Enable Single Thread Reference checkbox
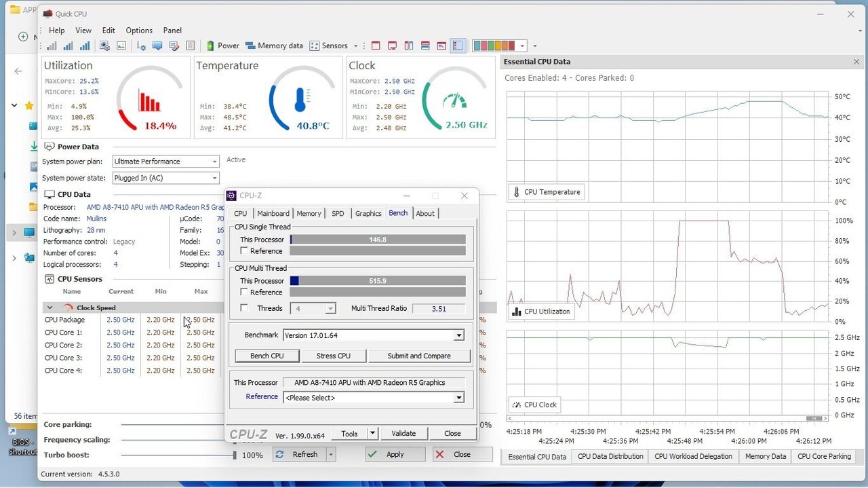The height and width of the screenshot is (488, 868). pos(244,251)
